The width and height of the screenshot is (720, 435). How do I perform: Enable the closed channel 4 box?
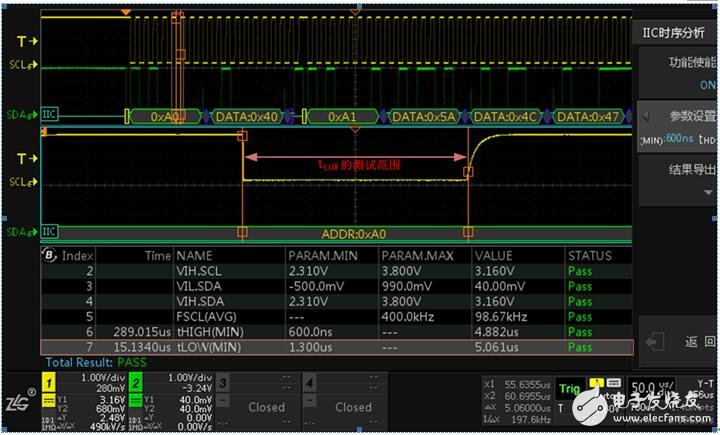click(352, 407)
